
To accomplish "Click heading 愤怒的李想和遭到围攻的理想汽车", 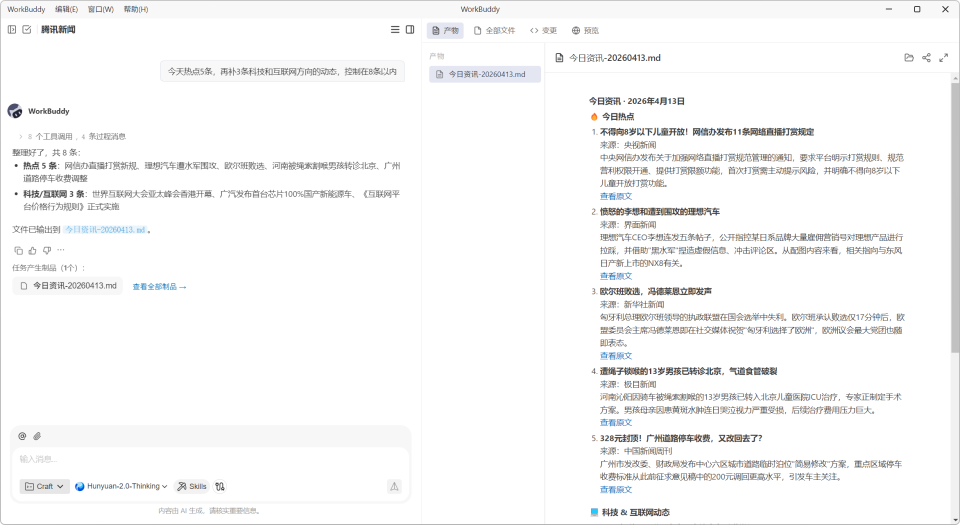I will tap(660, 212).
